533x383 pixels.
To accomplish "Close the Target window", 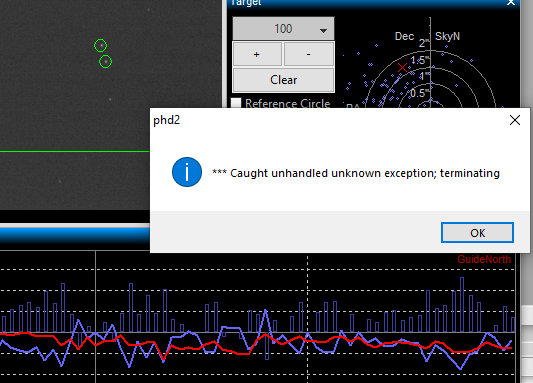I will [x=511, y=3].
